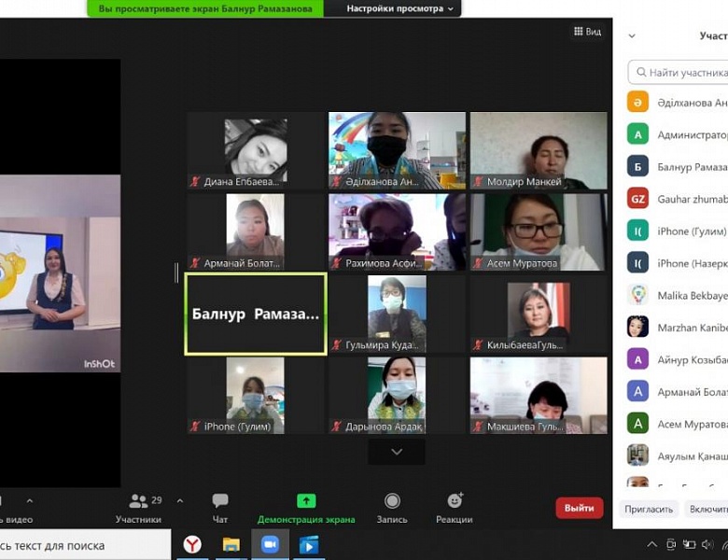Open File Explorer from the taskbar

tap(231, 544)
